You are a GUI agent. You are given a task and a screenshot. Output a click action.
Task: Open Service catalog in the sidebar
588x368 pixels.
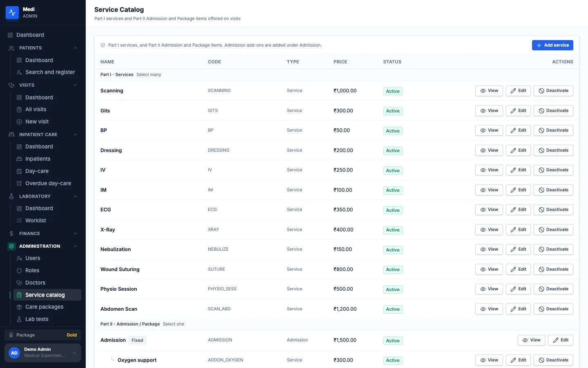[x=47, y=295]
